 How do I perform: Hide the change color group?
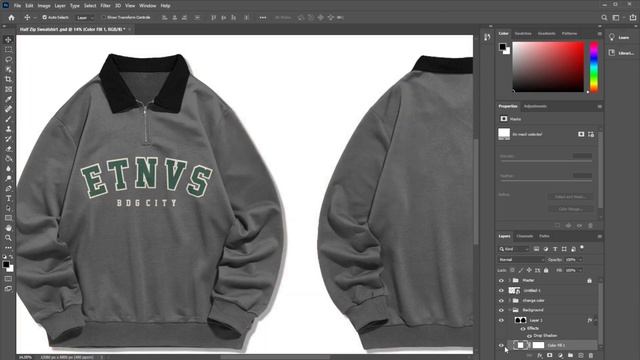pos(501,300)
